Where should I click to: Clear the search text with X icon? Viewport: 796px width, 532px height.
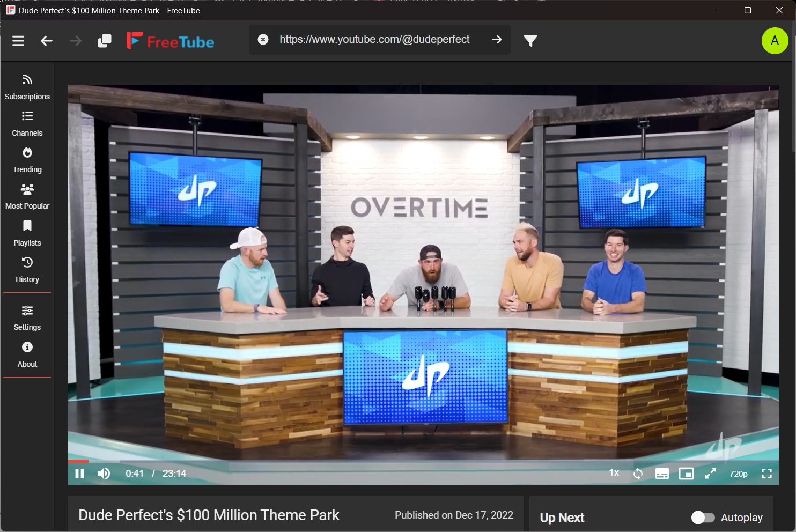[x=263, y=39]
